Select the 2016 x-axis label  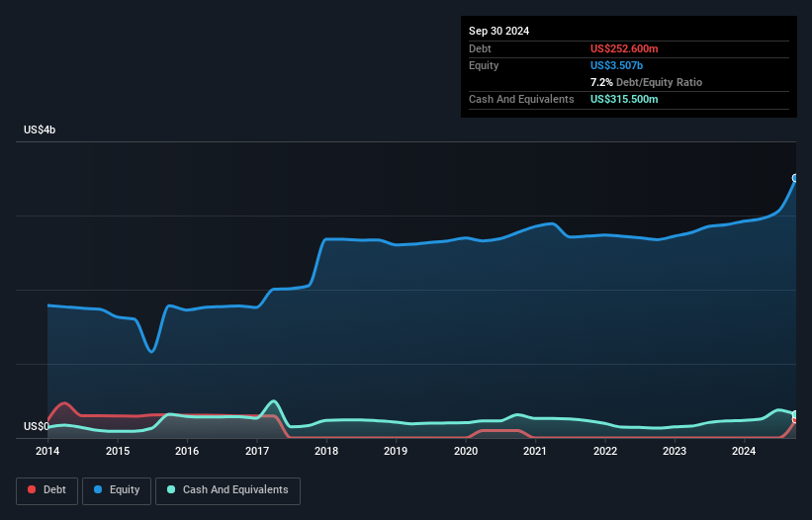187,451
